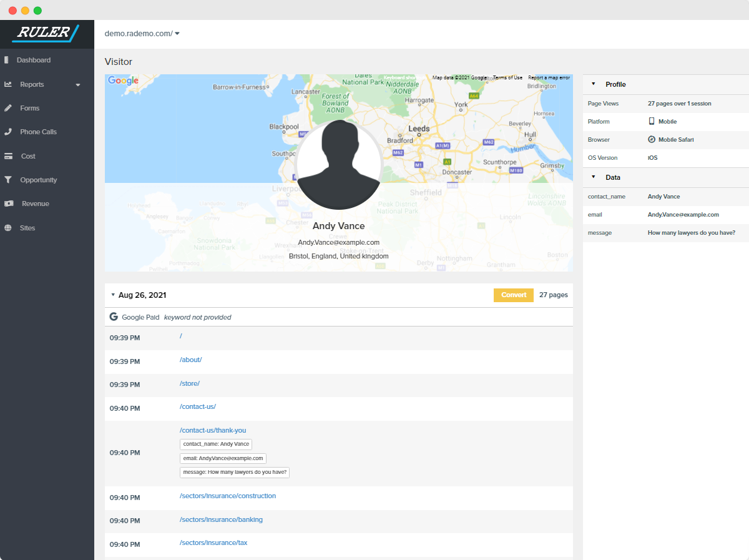Click the Opportunity funnel icon
The height and width of the screenshot is (560, 749).
point(8,180)
